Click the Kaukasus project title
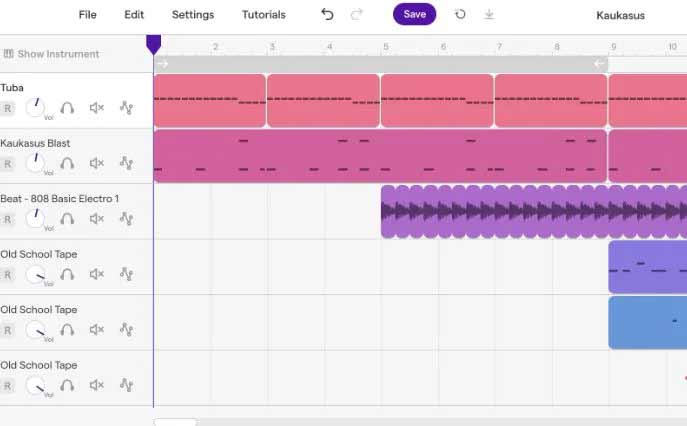687x426 pixels. click(620, 15)
